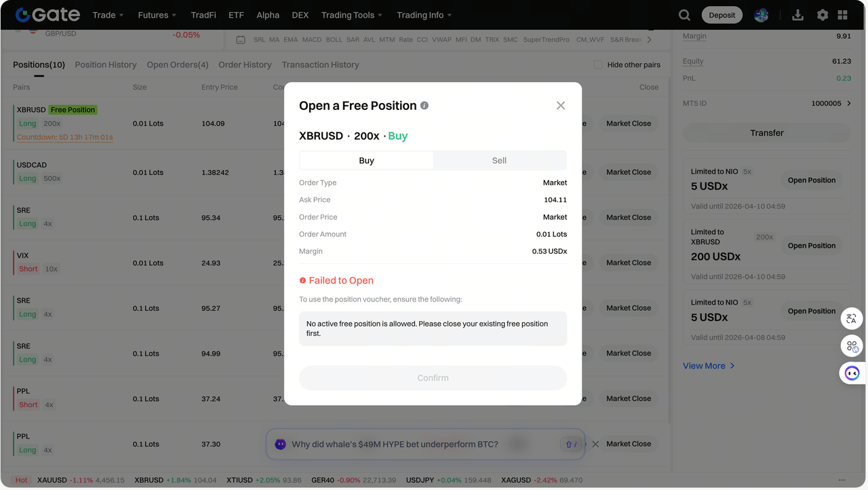This screenshot has height=490, width=868.
Task: Select the Buy option in dialog
Action: click(366, 161)
